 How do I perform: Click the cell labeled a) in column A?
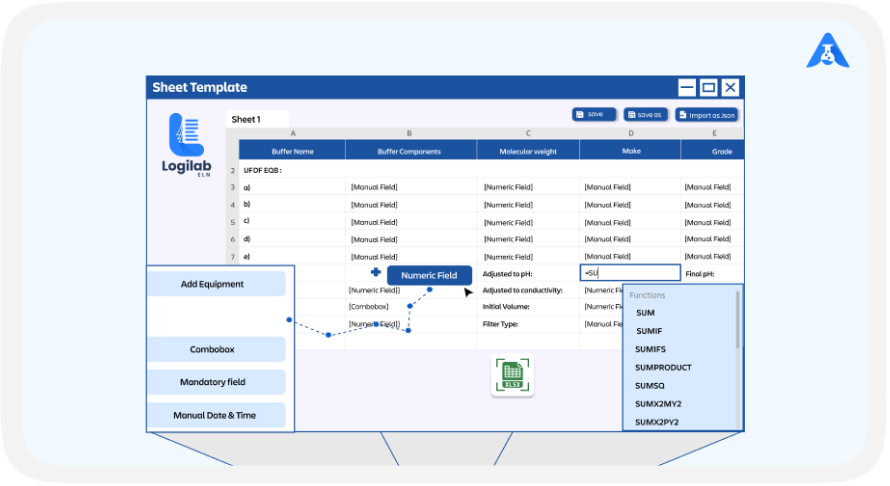pos(292,187)
